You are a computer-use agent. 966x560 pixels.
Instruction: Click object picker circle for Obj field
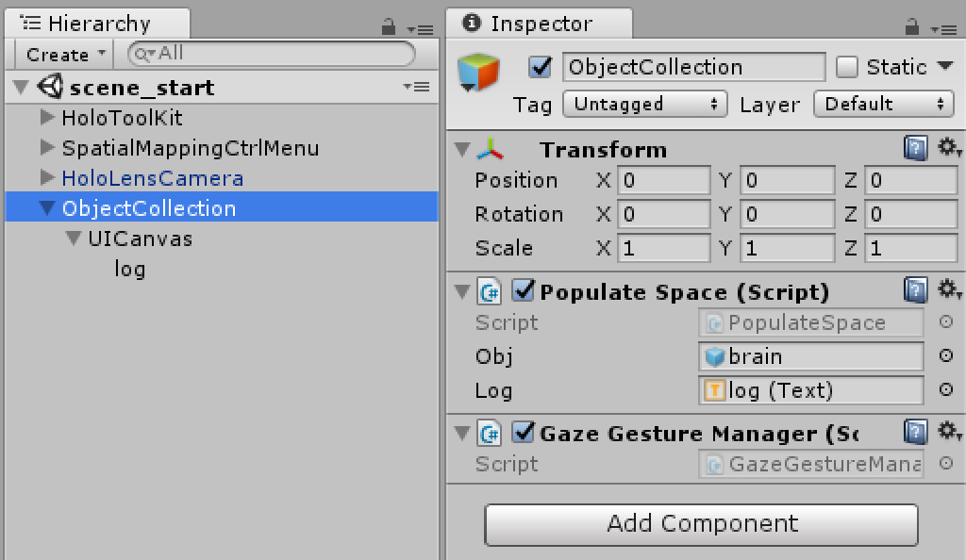(946, 356)
